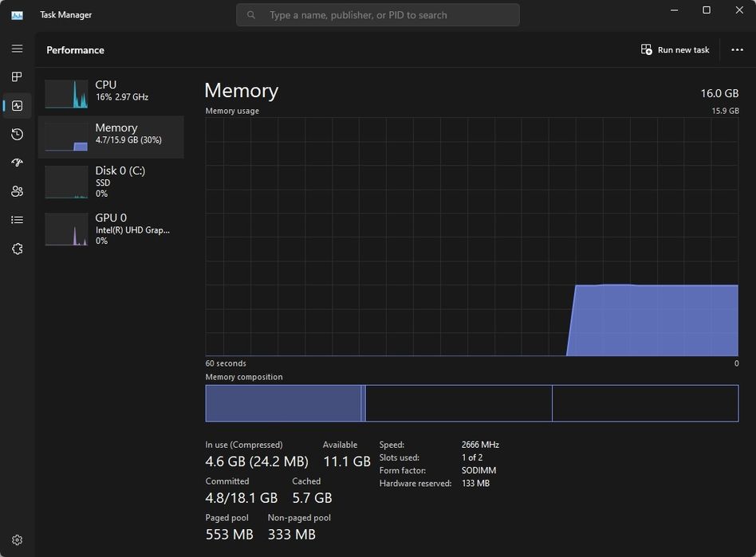Image resolution: width=756 pixels, height=557 pixels.
Task: Select the Disk 0 (C:) item
Action: 111,182
